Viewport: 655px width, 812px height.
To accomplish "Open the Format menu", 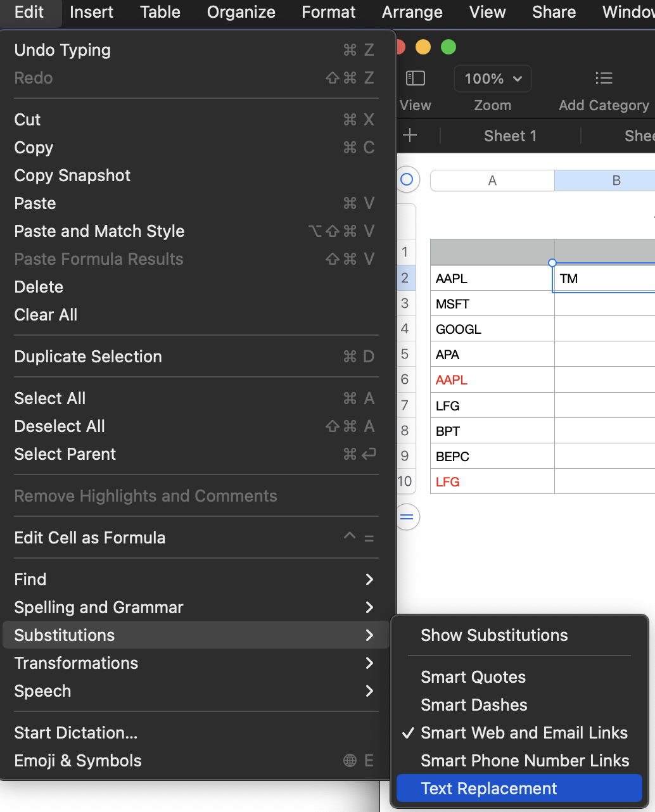I will tap(328, 12).
